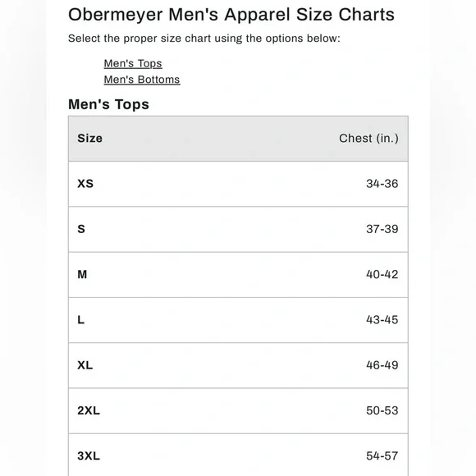Screen dimensions: 476x476
Task: Click the Obermeyer Men's Apparel Size Charts title
Action: coord(231,15)
